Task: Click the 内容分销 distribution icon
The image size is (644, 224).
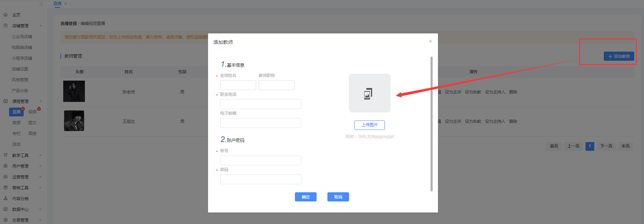Action: [6, 198]
